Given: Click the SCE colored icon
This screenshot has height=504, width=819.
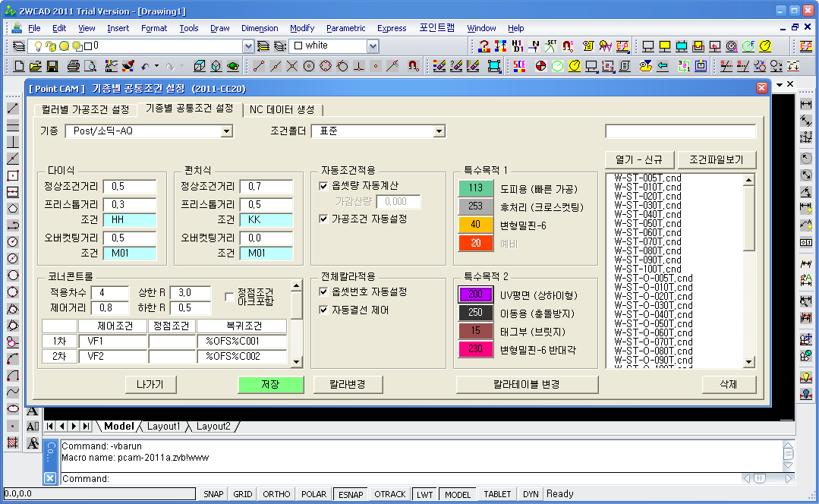Looking at the screenshot, I should point(520,66).
